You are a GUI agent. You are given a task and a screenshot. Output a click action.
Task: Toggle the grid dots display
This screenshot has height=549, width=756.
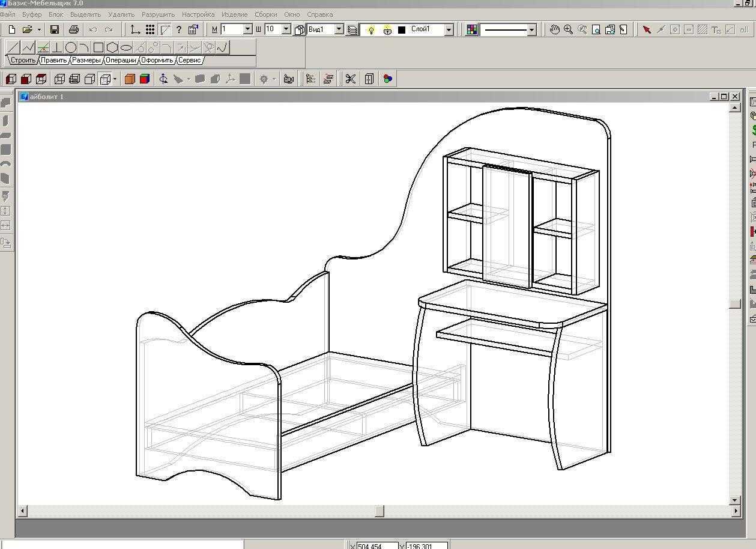(x=150, y=29)
